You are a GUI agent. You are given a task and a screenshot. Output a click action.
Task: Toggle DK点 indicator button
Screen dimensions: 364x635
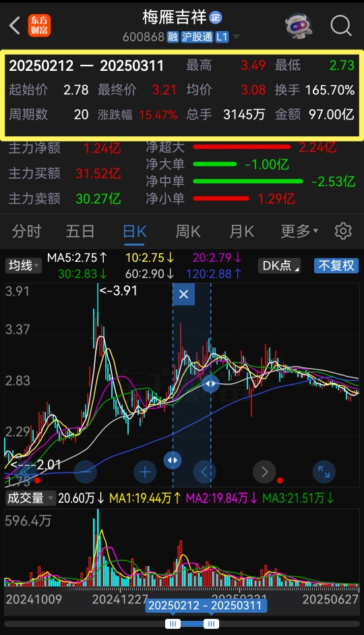coord(279,266)
